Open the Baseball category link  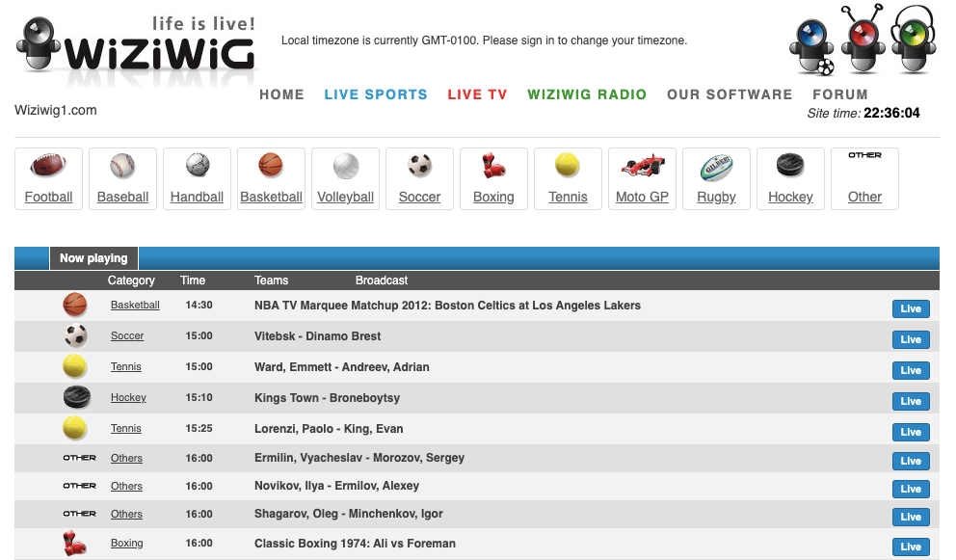point(123,197)
